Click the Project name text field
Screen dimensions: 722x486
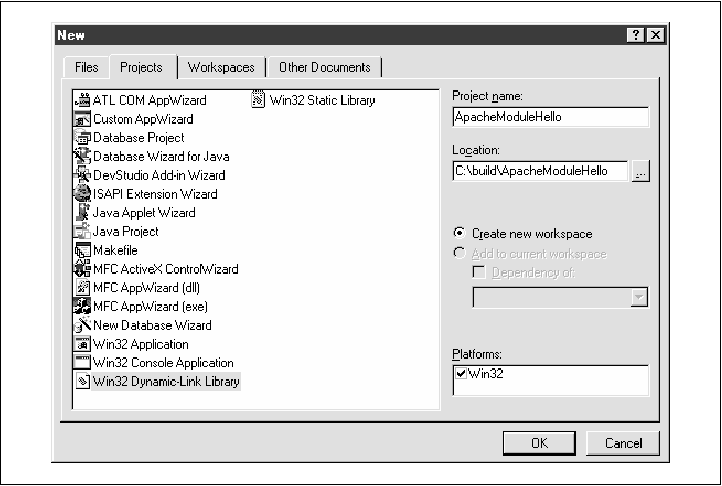tap(550, 117)
